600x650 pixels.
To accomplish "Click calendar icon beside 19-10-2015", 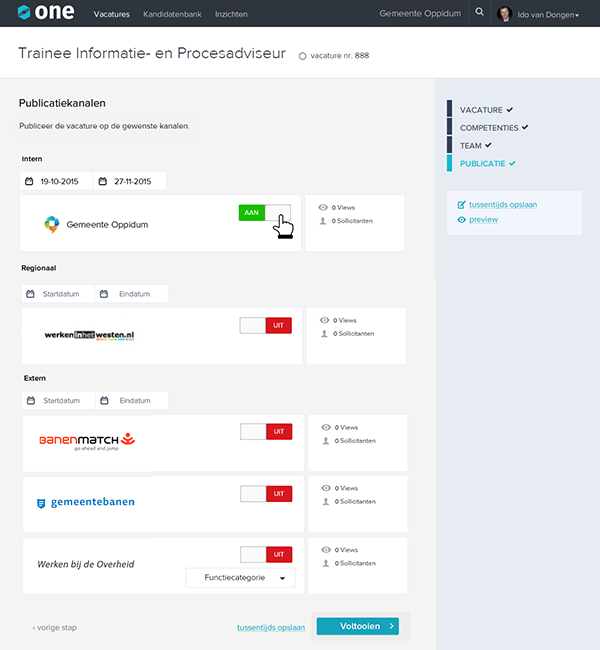I will click(30, 181).
